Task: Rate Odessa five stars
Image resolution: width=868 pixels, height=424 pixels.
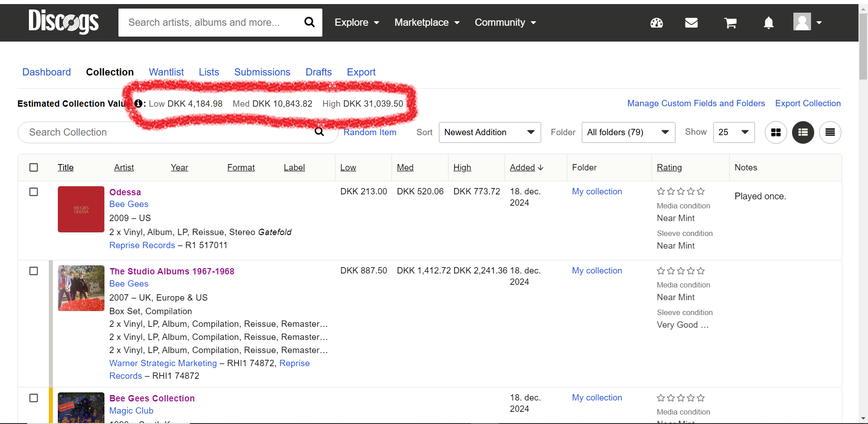Action: (x=701, y=191)
